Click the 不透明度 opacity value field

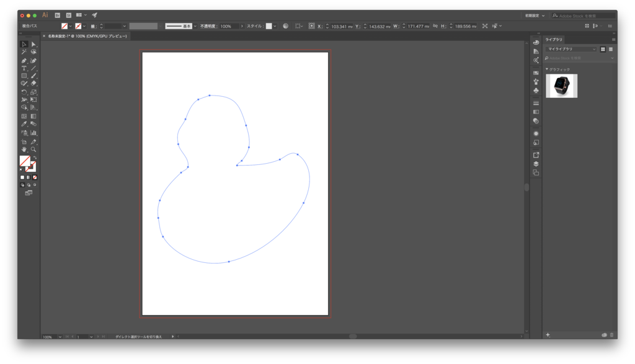pyautogui.click(x=229, y=26)
